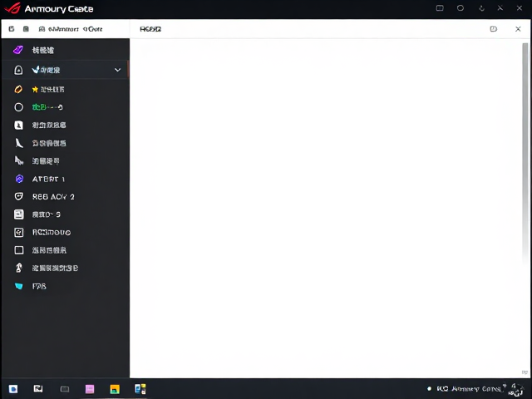Click the system tray icon at far right

pos(516,390)
